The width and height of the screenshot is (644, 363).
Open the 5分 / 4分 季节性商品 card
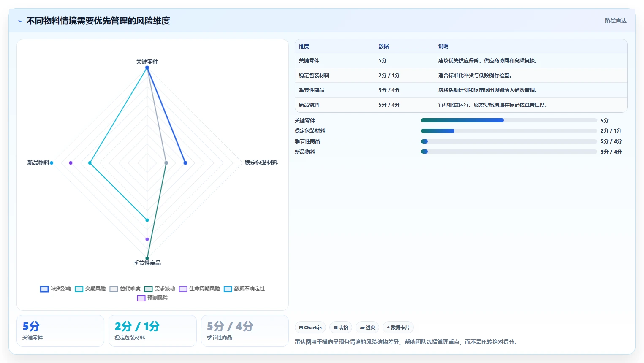pyautogui.click(x=245, y=330)
